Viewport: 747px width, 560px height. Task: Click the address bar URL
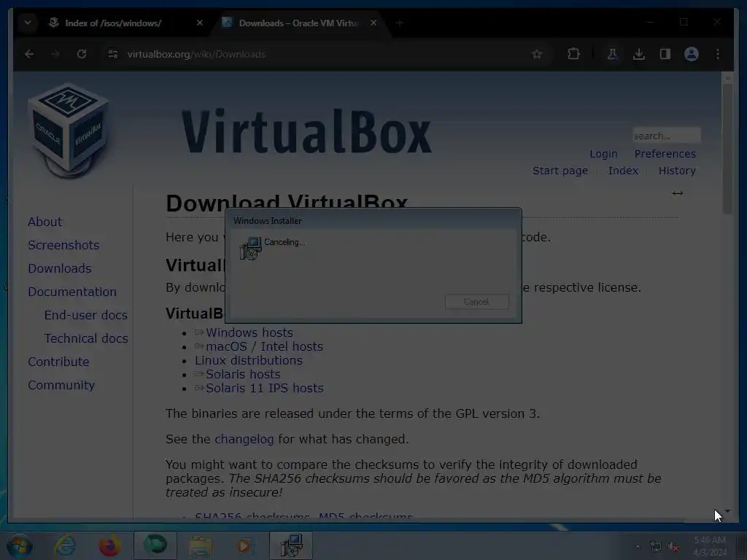point(196,54)
